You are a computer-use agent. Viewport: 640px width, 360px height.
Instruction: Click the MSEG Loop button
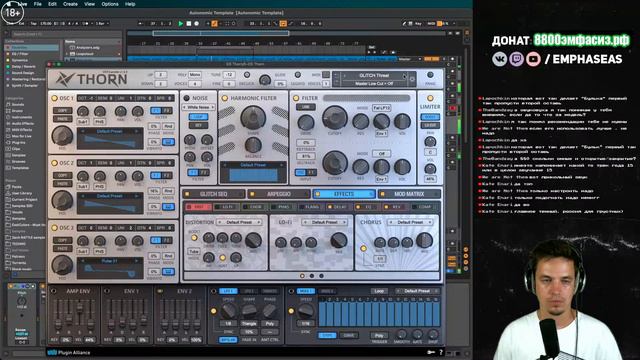(379, 291)
